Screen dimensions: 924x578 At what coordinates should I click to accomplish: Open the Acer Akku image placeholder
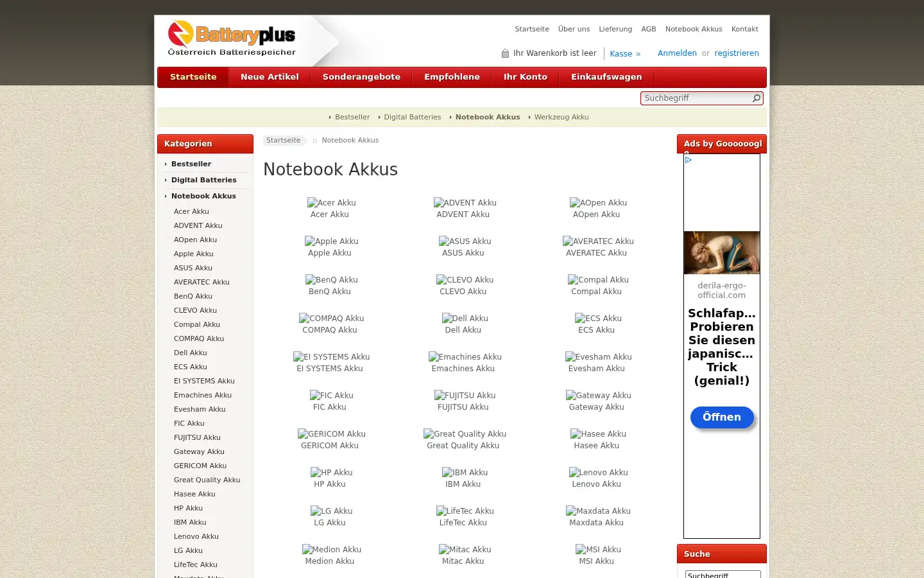tap(332, 203)
